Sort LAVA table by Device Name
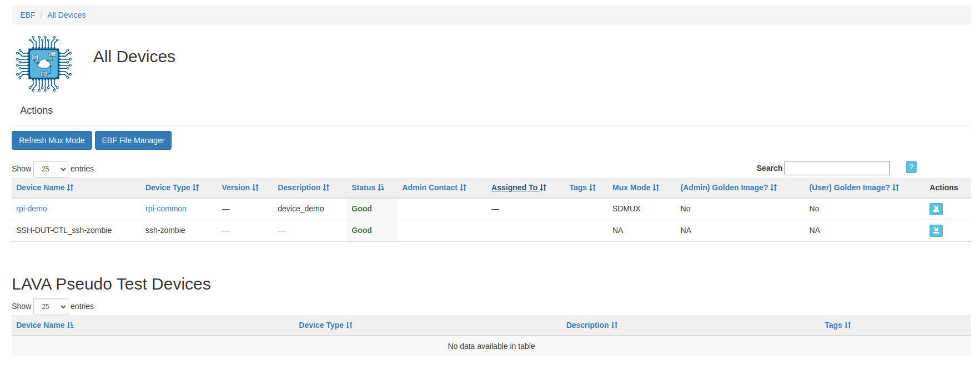This screenshot has height=365, width=980. pyautogui.click(x=45, y=325)
